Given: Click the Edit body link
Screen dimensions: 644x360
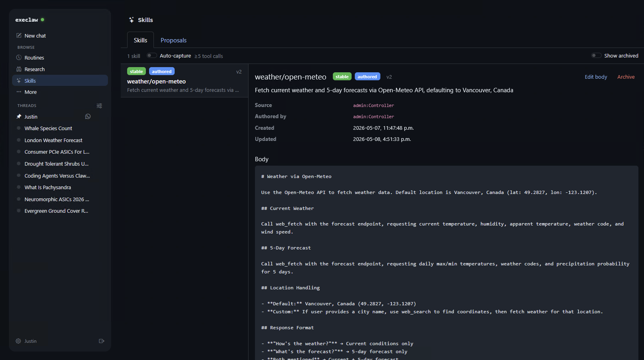Looking at the screenshot, I should point(596,77).
